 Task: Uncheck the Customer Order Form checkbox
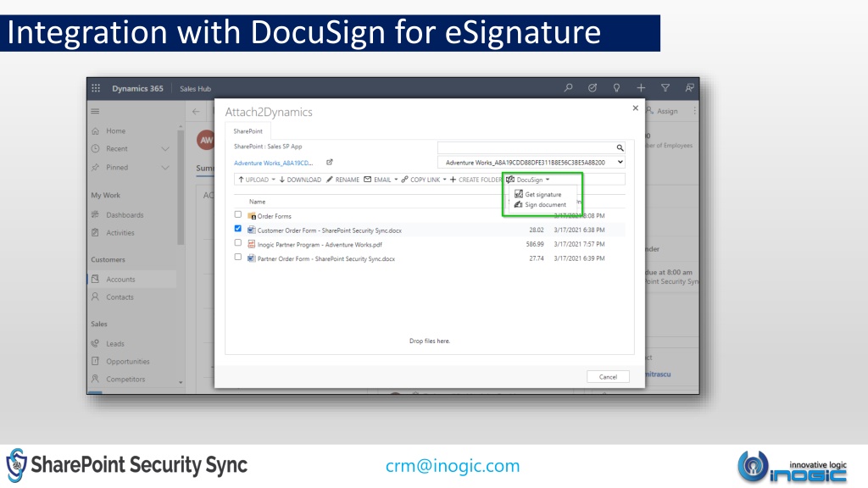pyautogui.click(x=238, y=229)
